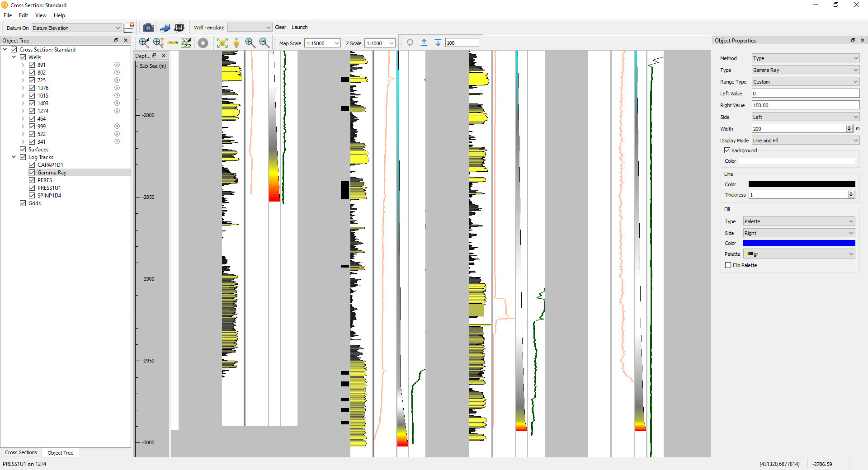Click the camera snapshot icon

[x=148, y=27]
